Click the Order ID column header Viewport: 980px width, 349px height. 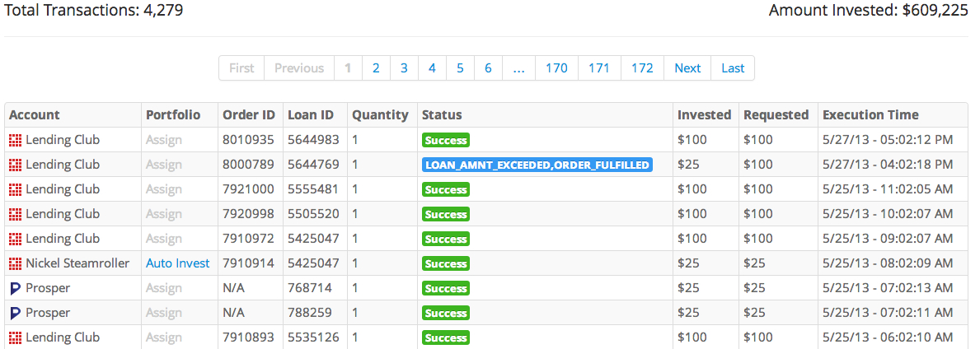coord(249,115)
